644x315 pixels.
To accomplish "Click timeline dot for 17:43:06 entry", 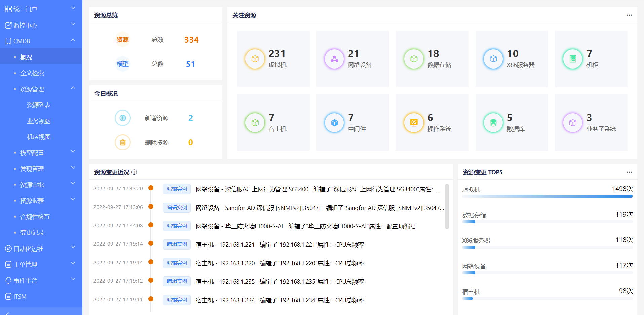I will pyautogui.click(x=151, y=207).
